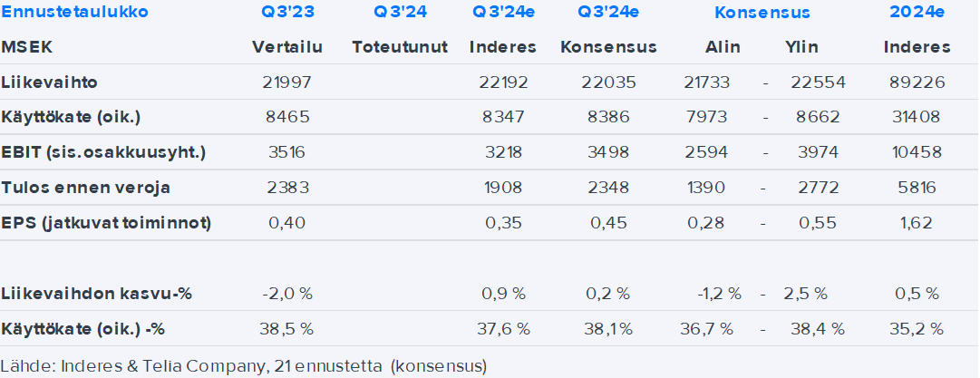
Task: Select the Liikevaihto row label
Action: pyautogui.click(x=50, y=82)
